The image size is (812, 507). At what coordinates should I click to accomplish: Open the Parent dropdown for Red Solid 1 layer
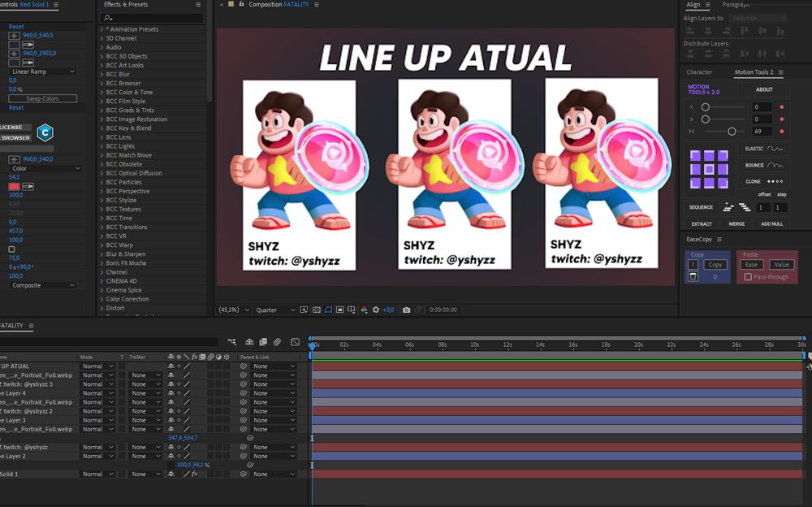click(274, 474)
